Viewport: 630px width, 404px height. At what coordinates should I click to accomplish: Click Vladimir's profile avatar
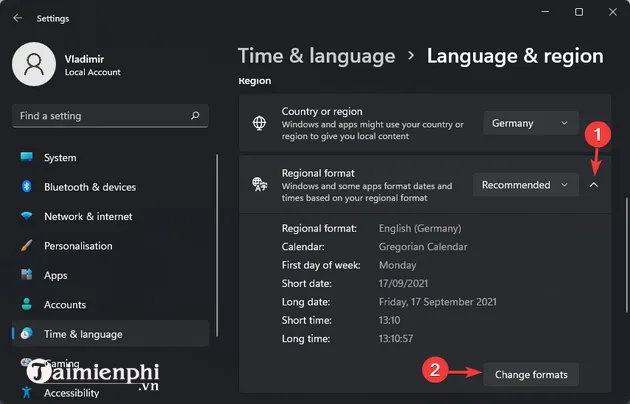pyautogui.click(x=33, y=64)
